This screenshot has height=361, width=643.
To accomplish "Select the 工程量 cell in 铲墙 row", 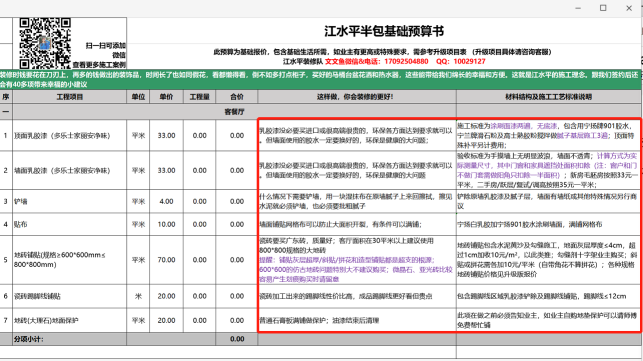I will (x=200, y=201).
